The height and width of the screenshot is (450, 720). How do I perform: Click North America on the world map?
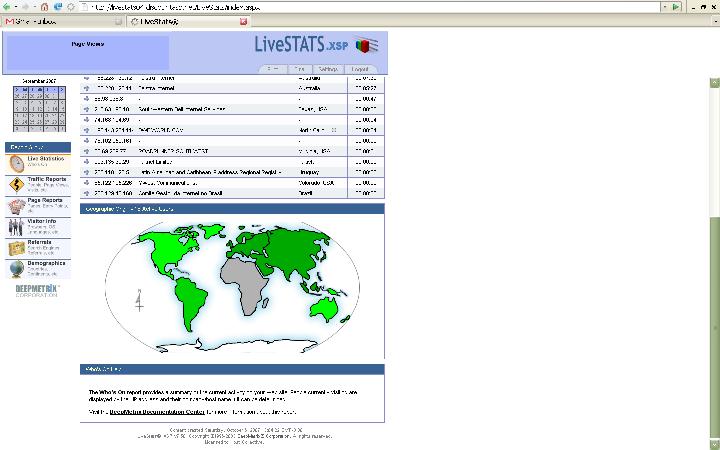pos(168,250)
